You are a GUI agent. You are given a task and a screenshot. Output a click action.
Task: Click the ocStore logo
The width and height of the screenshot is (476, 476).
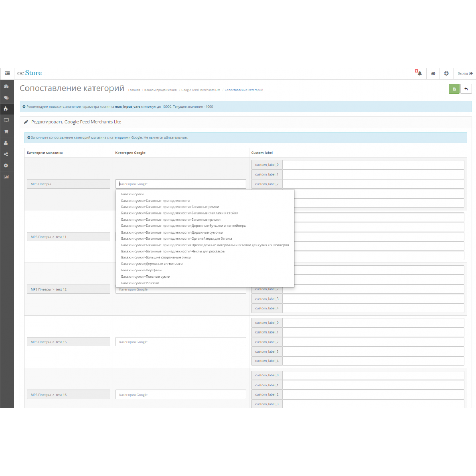coord(30,73)
